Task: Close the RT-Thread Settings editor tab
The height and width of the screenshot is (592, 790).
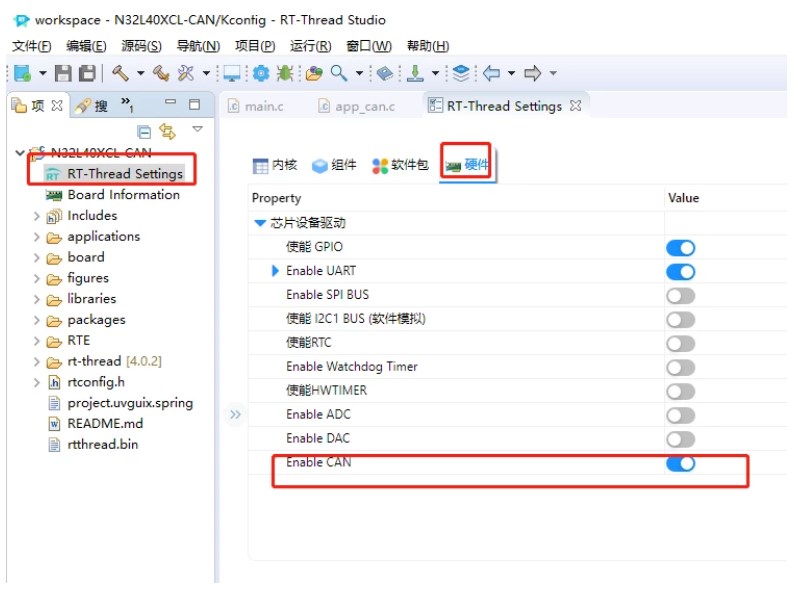Action: point(575,106)
